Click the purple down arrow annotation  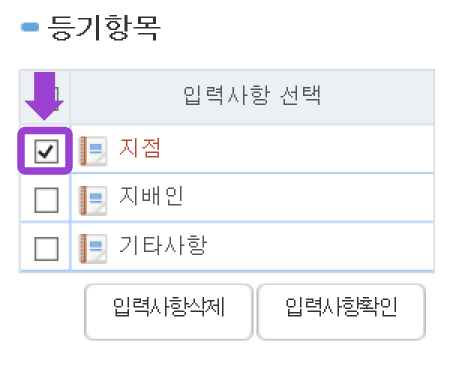[44, 96]
